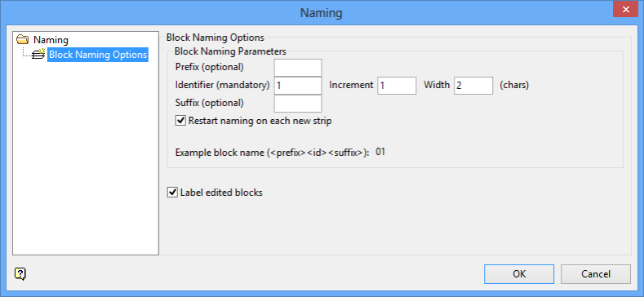Click the (chars) unit label

click(x=514, y=85)
